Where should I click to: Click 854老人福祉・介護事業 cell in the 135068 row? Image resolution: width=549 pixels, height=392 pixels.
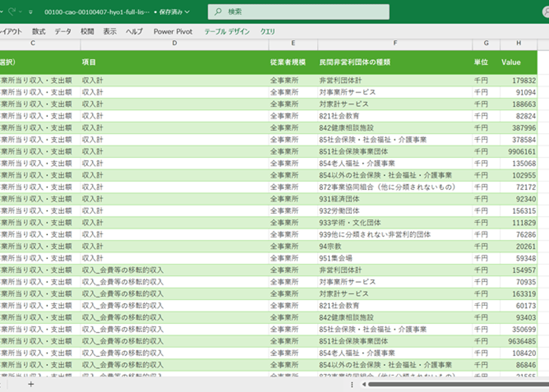(395, 163)
